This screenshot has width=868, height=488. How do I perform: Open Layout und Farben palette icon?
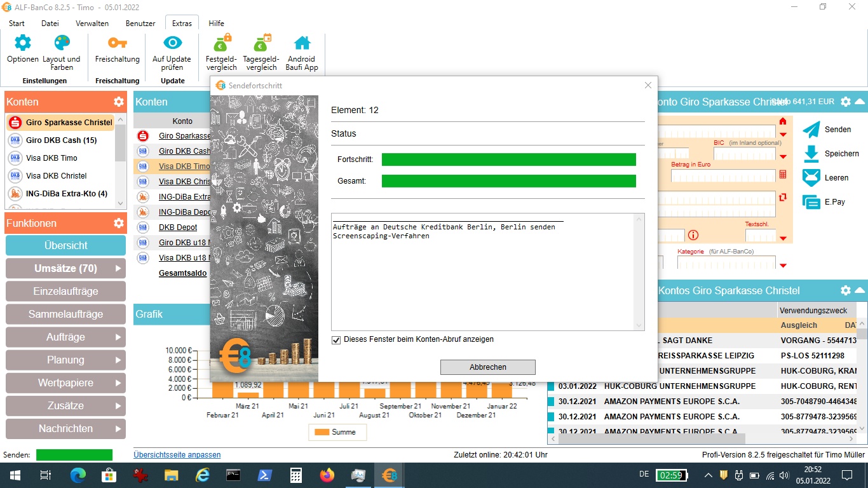pyautogui.click(x=62, y=43)
